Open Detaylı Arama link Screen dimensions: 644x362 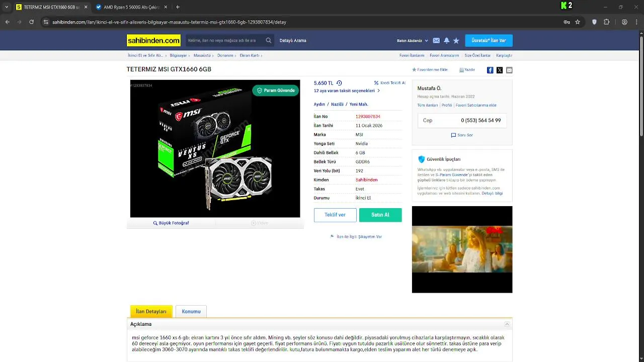(293, 41)
